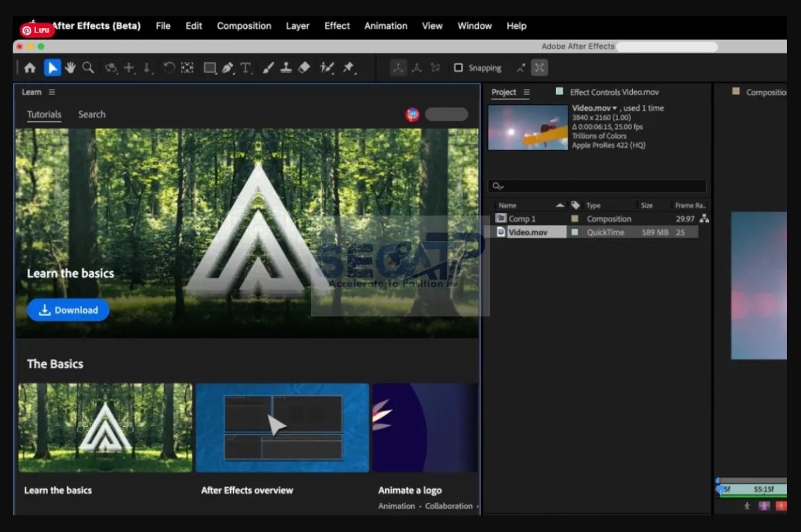This screenshot has height=532, width=801.
Task: Activate the Zoom tool
Action: coord(87,67)
